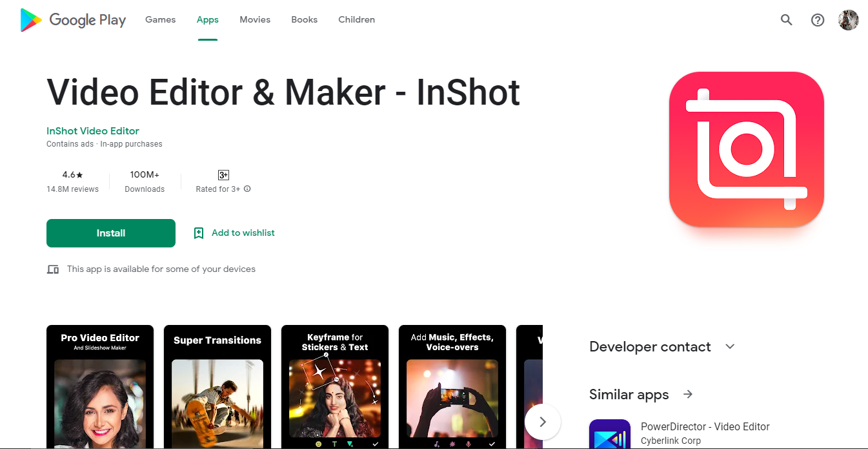868x449 pixels.
Task: Go to the Movies tab
Action: click(255, 20)
